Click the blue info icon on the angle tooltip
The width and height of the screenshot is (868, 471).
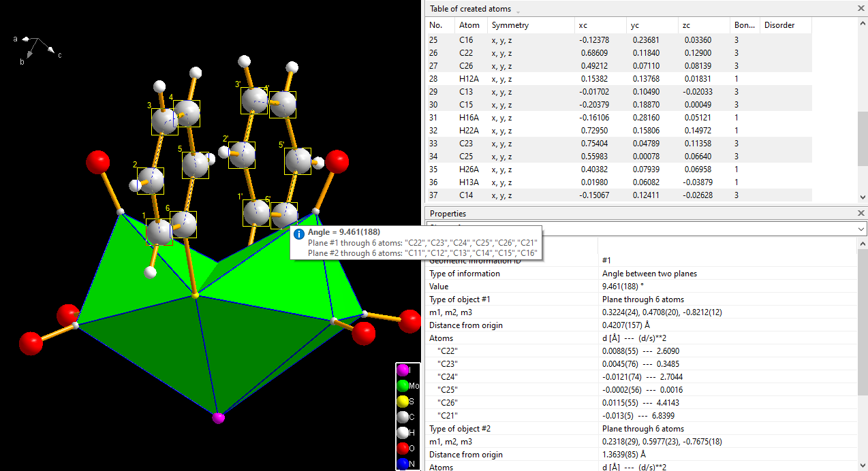298,234
